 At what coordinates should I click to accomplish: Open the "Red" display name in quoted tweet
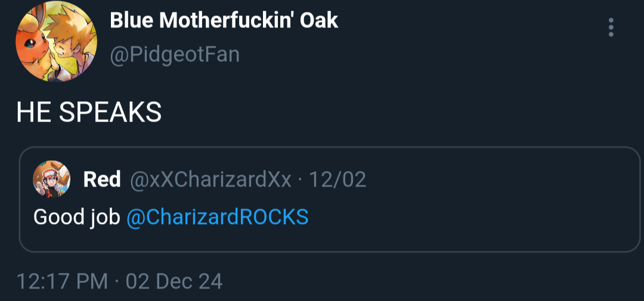tap(102, 179)
